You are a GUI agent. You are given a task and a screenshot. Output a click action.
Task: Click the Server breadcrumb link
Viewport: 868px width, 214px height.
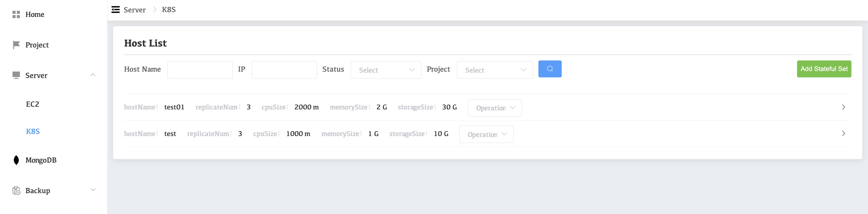pyautogui.click(x=134, y=10)
